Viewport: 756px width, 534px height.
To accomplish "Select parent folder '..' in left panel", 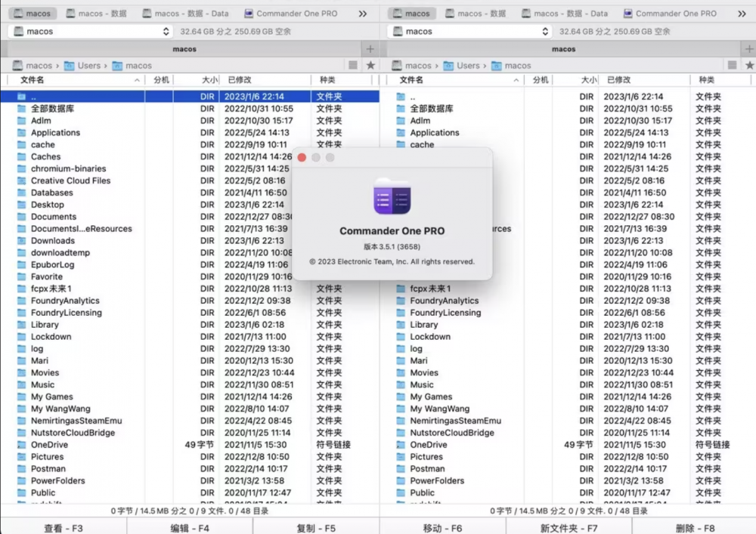I will (x=190, y=97).
